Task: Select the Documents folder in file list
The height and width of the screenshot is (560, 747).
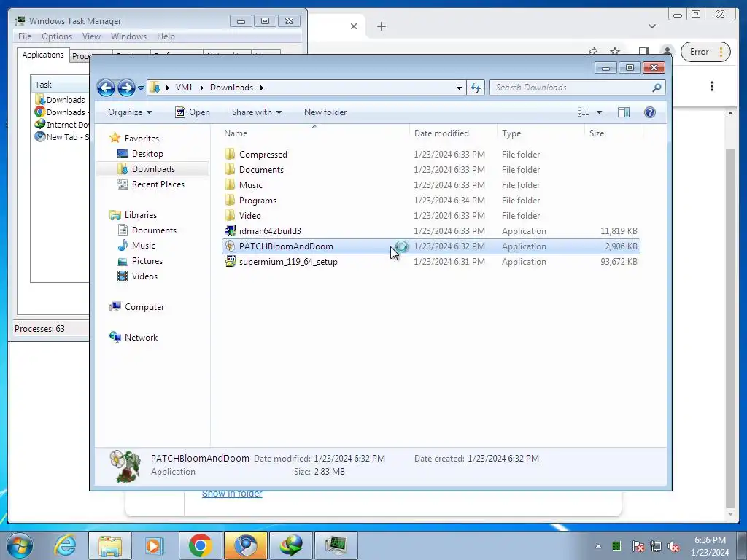Action: [x=430, y=169]
